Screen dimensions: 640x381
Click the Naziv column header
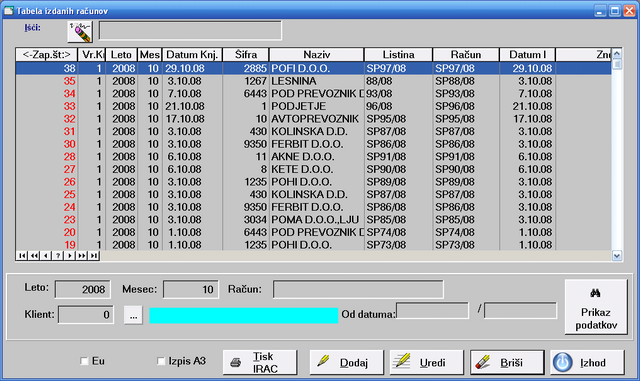tap(316, 54)
